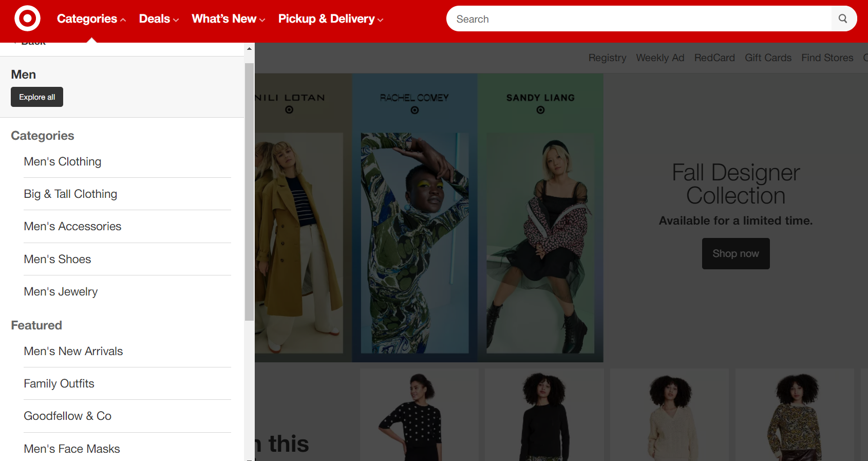This screenshot has height=461, width=868.
Task: Open the RedCard link
Action: (714, 58)
